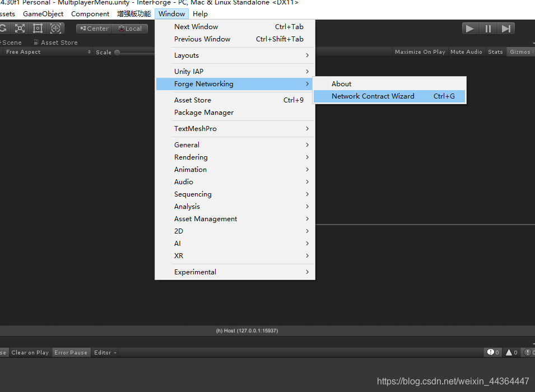
Task: Toggle the Center pivot mode button
Action: coord(95,29)
